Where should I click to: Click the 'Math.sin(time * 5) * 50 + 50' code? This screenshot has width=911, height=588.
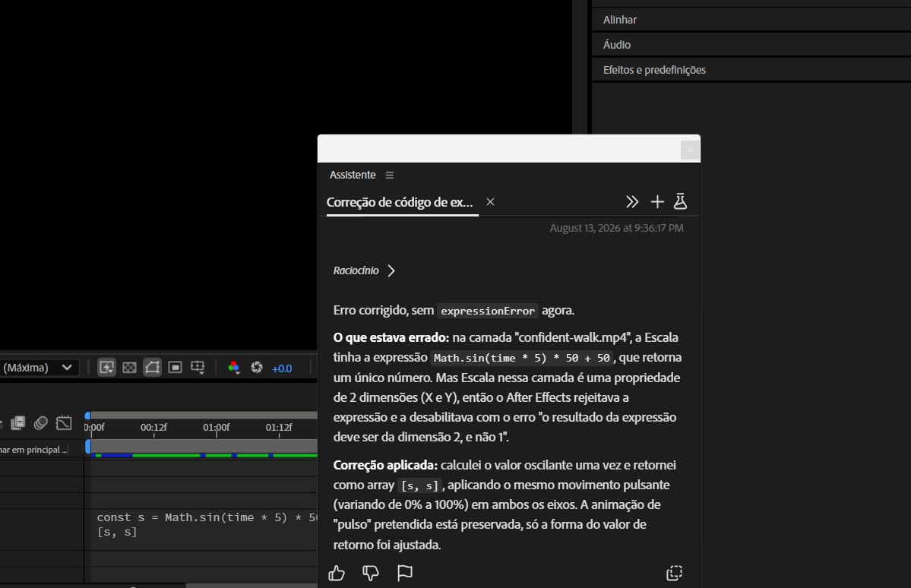pos(522,358)
